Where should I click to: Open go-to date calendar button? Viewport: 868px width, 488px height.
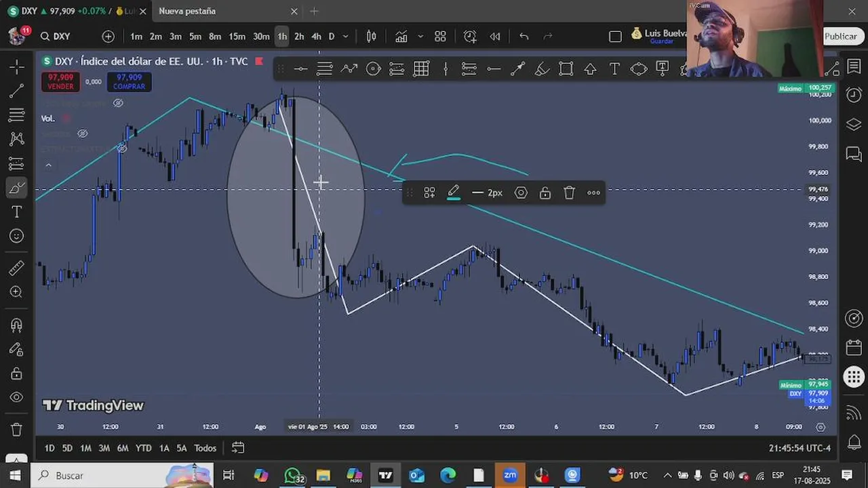(x=238, y=448)
